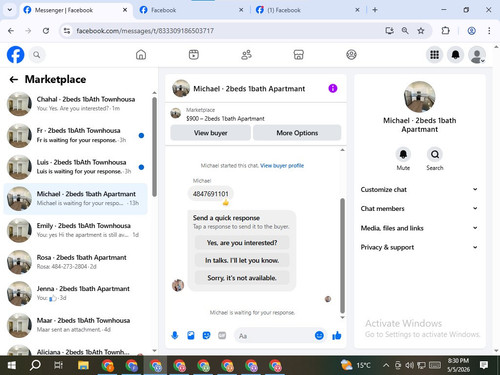Open the apps grid menu
500x375 pixels.
pyautogui.click(x=434, y=55)
